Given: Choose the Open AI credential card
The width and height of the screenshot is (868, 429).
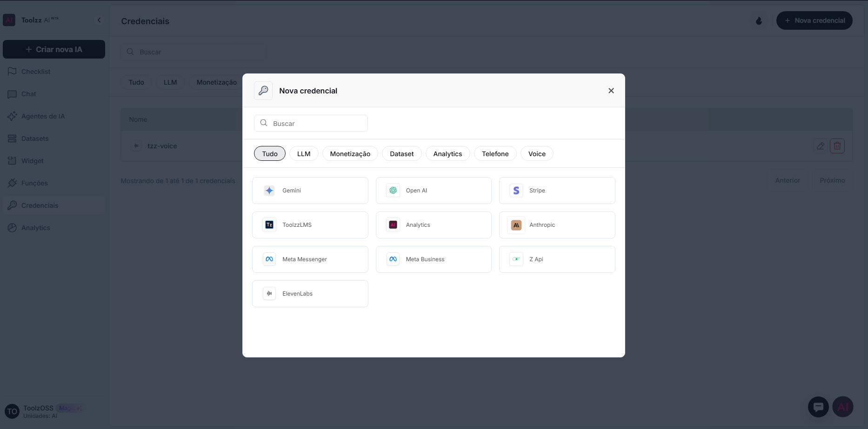Looking at the screenshot, I should [x=434, y=191].
